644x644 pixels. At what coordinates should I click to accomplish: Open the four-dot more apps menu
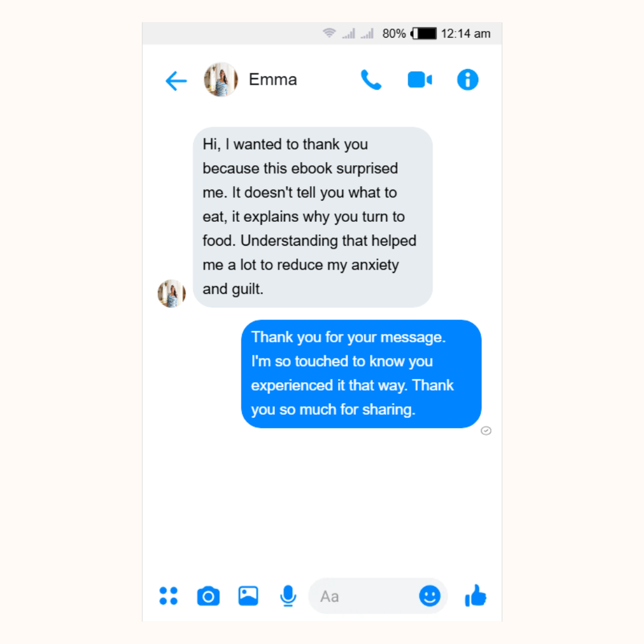click(x=168, y=596)
